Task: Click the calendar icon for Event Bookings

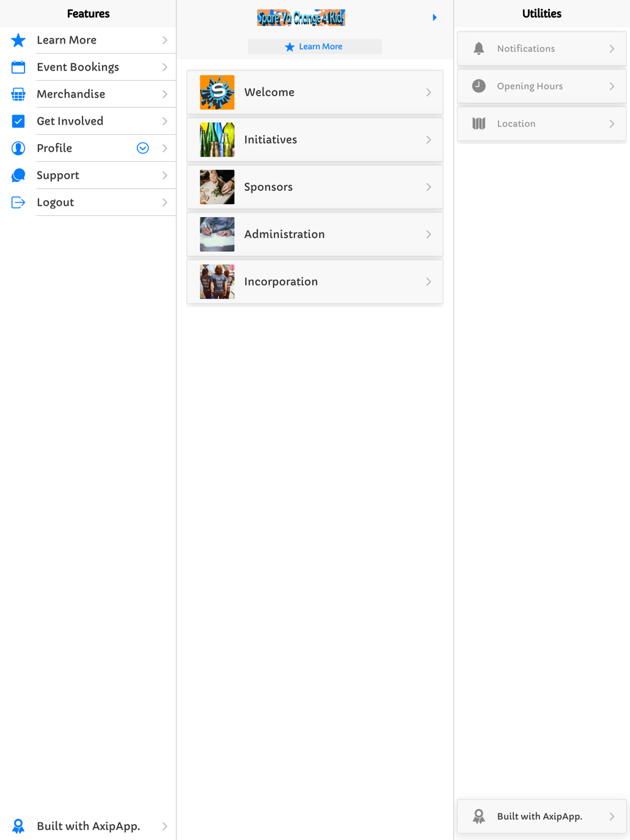Action: click(x=18, y=67)
